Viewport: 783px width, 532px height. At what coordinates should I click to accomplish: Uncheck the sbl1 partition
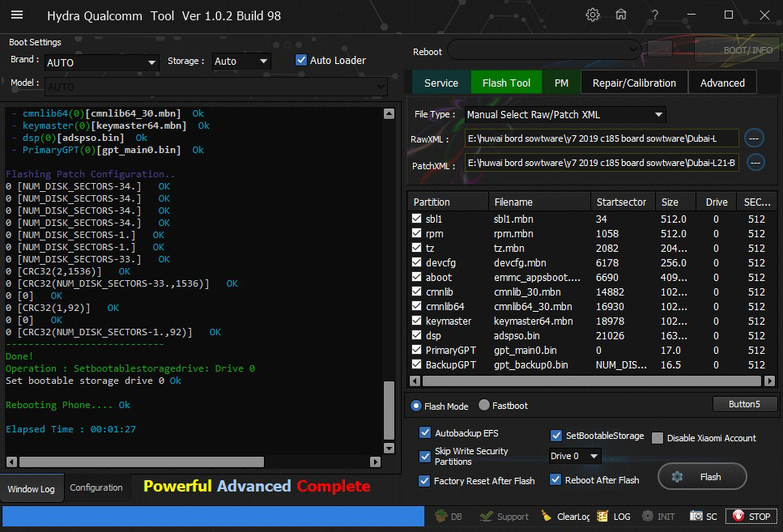[416, 219]
